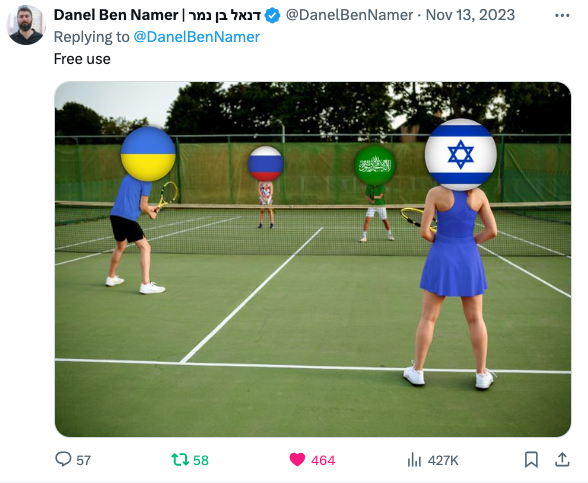Retweet using the green repost icon
588x483 pixels.
180,460
